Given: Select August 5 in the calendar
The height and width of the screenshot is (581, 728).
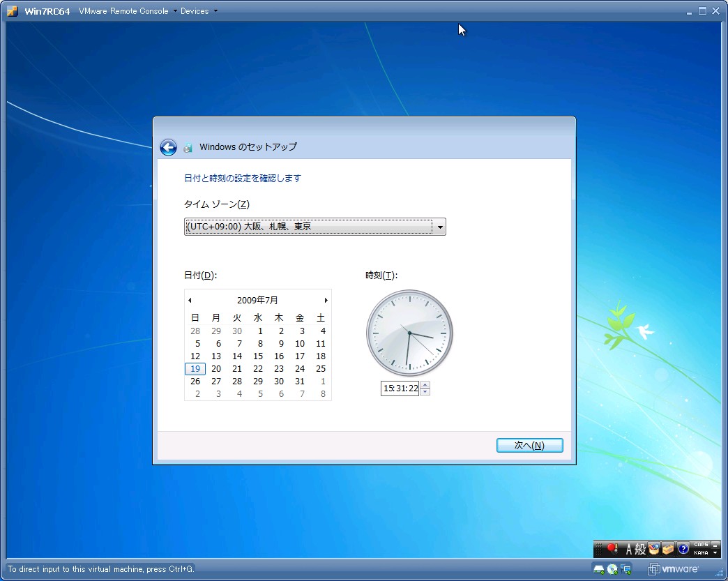Looking at the screenshot, I should (x=260, y=394).
